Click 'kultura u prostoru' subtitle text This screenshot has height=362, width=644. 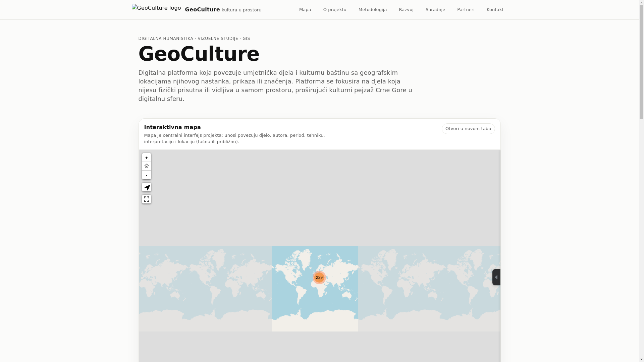(x=241, y=10)
